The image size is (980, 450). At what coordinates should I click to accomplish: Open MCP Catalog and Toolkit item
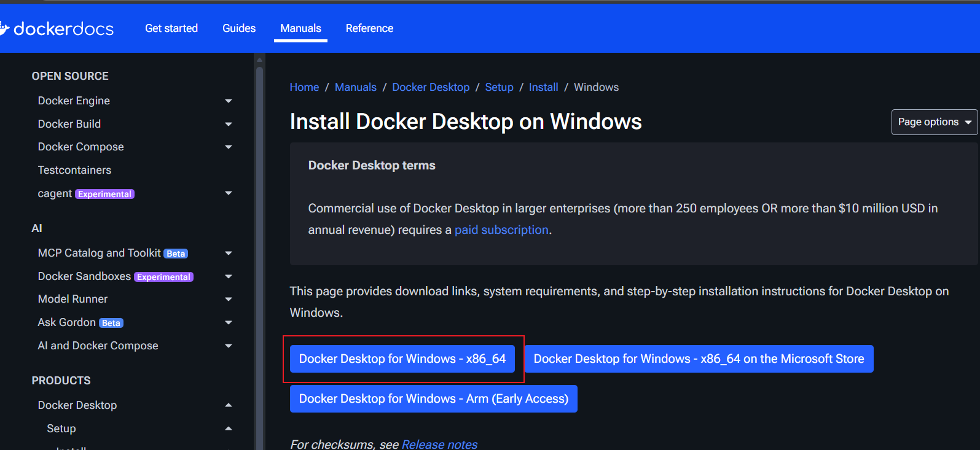pos(99,253)
